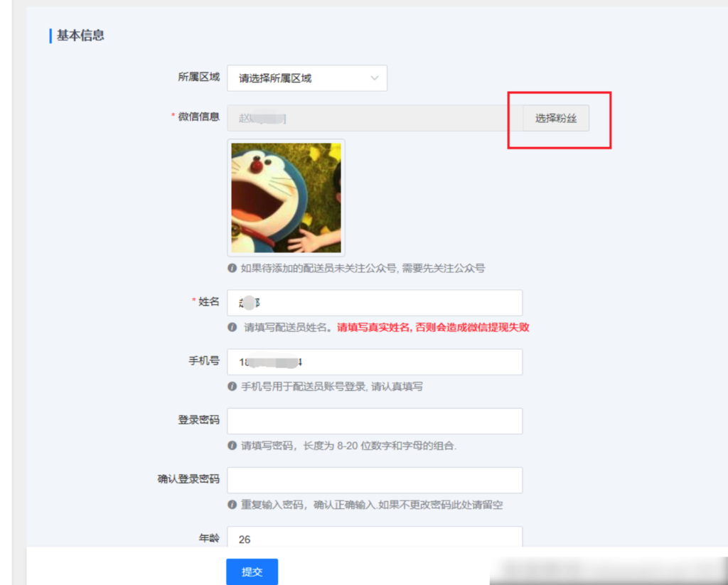The image size is (728, 585).
Task: Click the info icon about password length rules
Action: [231, 446]
